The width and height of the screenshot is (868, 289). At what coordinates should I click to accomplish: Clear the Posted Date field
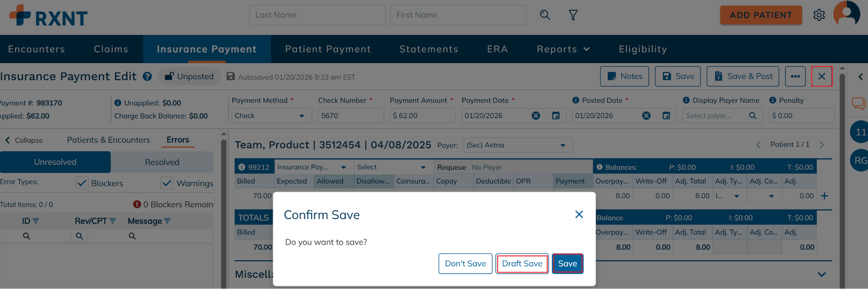(x=646, y=116)
